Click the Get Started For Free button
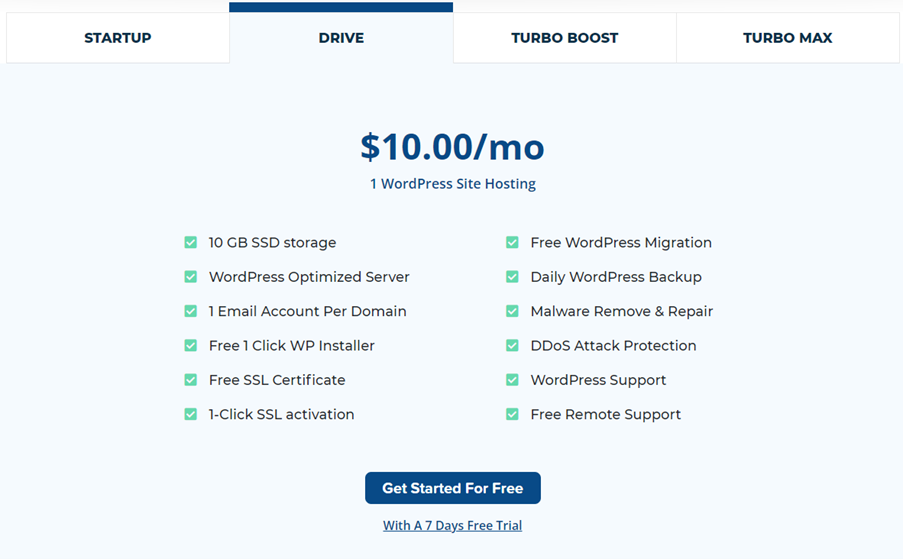The height and width of the screenshot is (559, 903). point(453,488)
